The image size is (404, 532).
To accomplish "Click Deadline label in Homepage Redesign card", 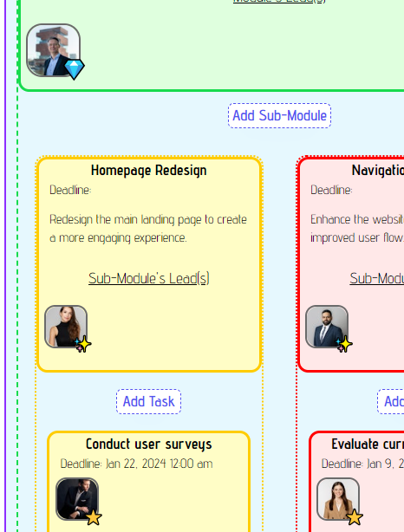I will click(70, 190).
